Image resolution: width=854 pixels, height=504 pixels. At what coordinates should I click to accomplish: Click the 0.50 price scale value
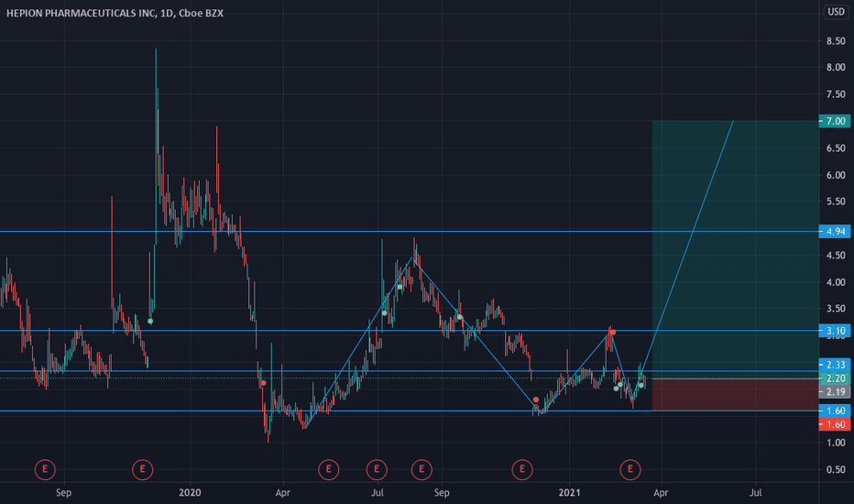pyautogui.click(x=836, y=470)
